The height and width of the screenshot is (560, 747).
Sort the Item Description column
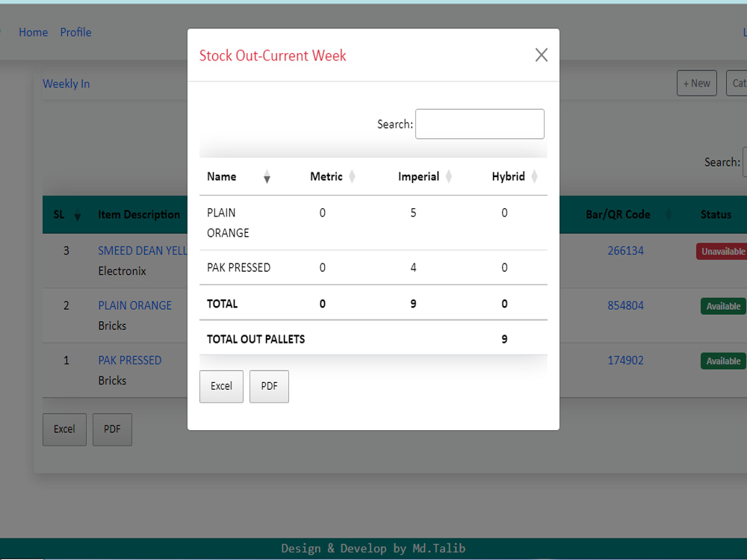point(140,214)
